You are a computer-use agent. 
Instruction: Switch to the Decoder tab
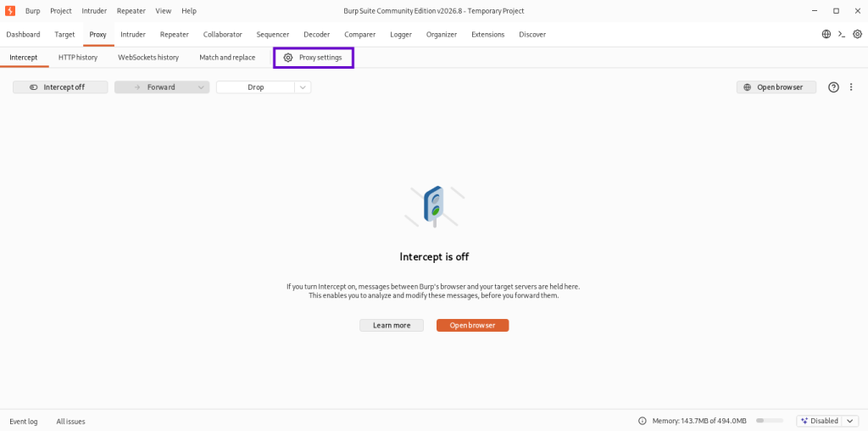(317, 34)
